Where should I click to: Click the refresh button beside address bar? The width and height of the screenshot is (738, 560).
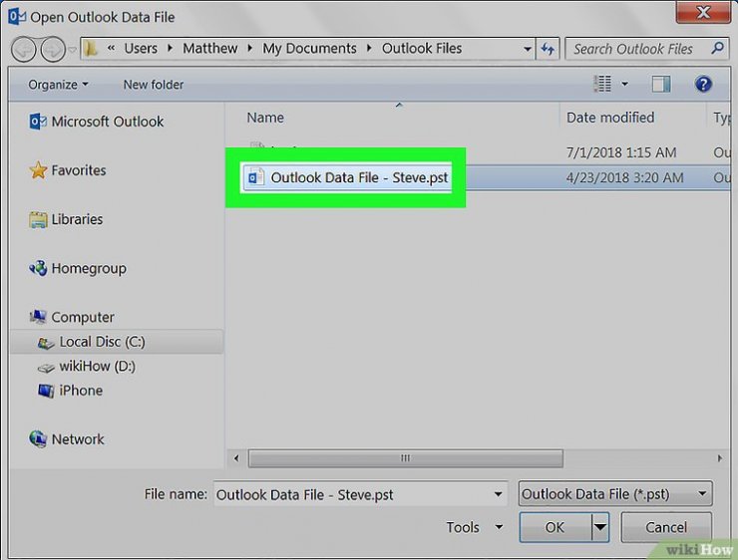pyautogui.click(x=548, y=49)
